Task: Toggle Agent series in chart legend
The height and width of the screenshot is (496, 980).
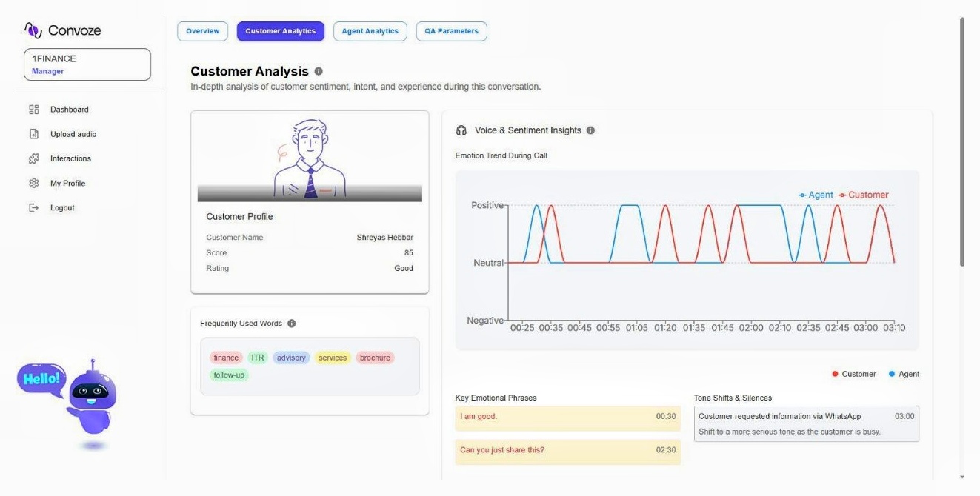Action: [x=816, y=195]
